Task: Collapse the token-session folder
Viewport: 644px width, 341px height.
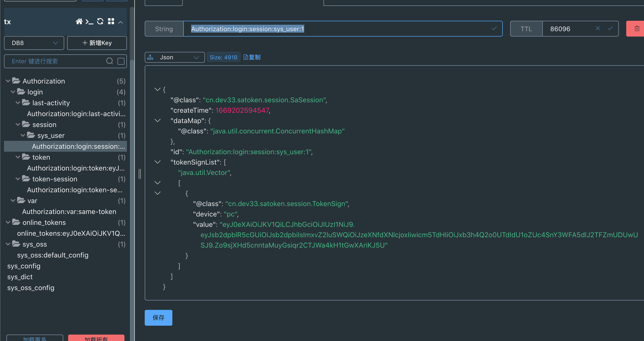Action: coord(18,179)
